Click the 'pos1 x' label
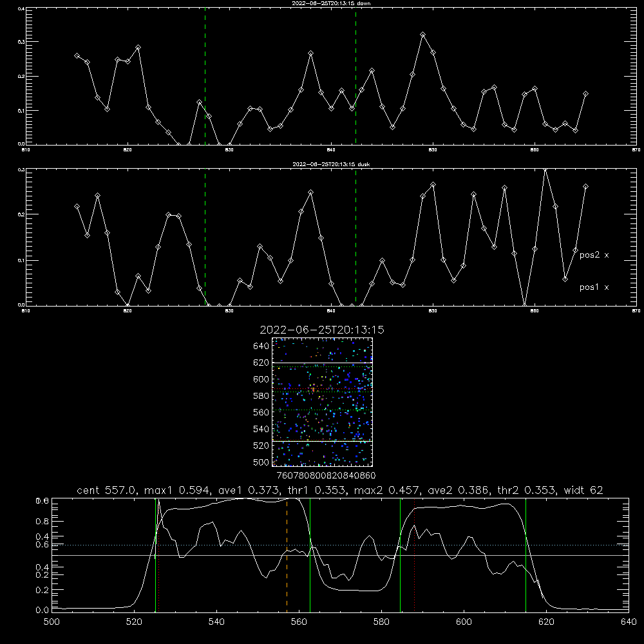Viewport: 644px width, 644px height. tap(594, 287)
